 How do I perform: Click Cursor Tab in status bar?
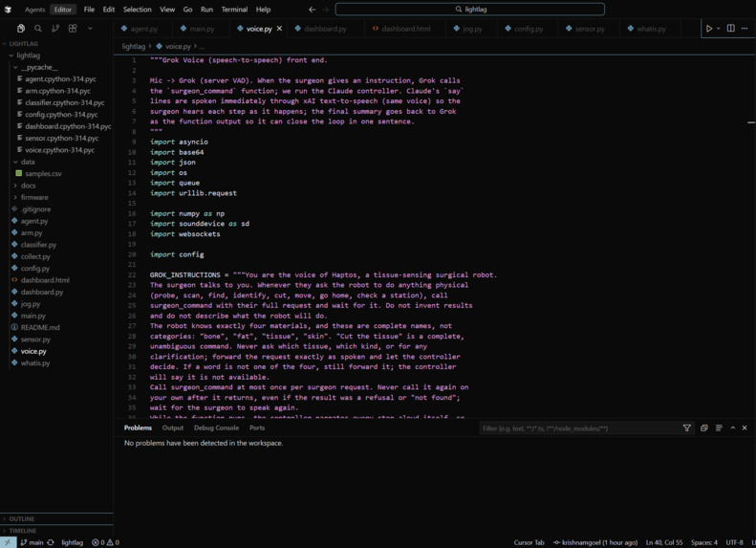(529, 542)
